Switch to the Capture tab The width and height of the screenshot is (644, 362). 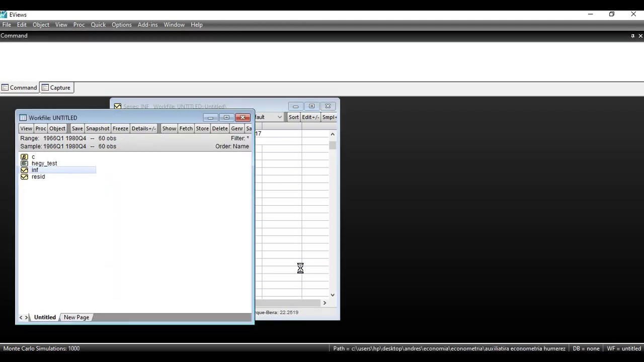click(56, 87)
